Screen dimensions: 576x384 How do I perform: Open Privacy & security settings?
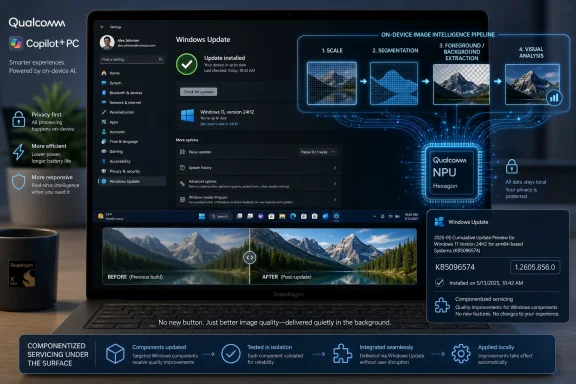(x=132, y=171)
